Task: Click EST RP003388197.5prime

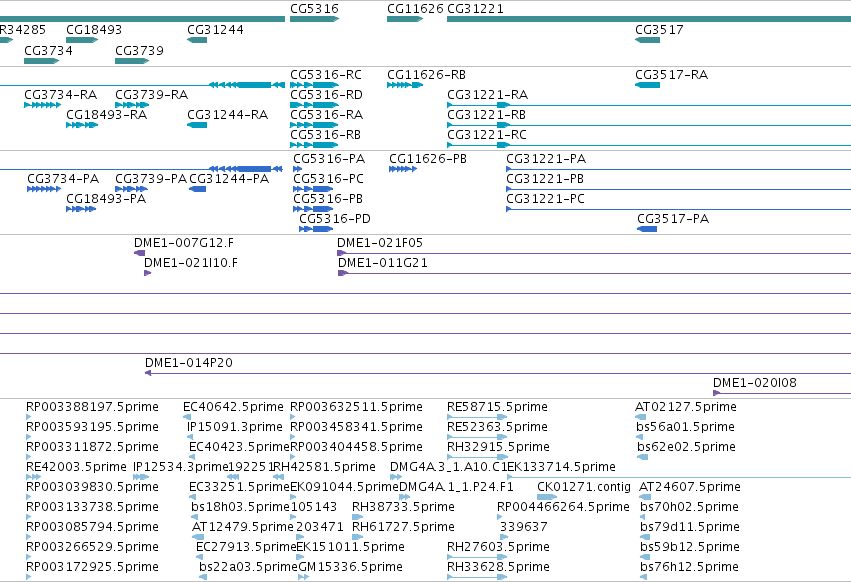Action: click(x=29, y=417)
